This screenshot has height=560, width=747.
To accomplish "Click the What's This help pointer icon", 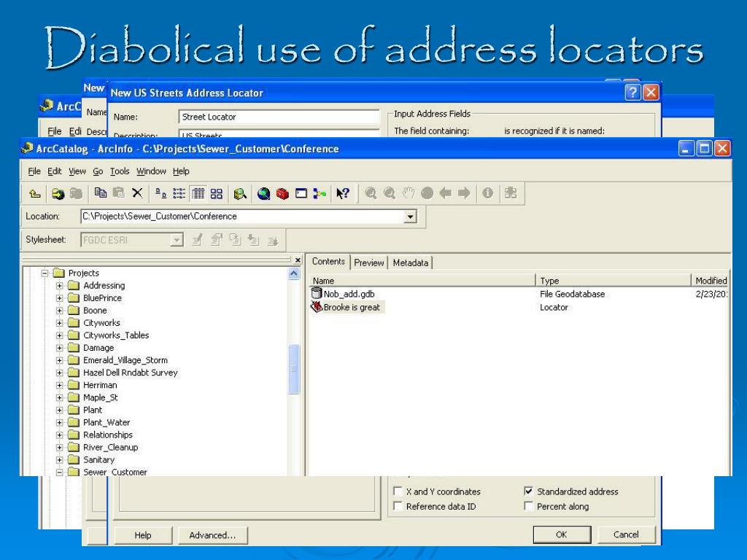I will pos(343,193).
